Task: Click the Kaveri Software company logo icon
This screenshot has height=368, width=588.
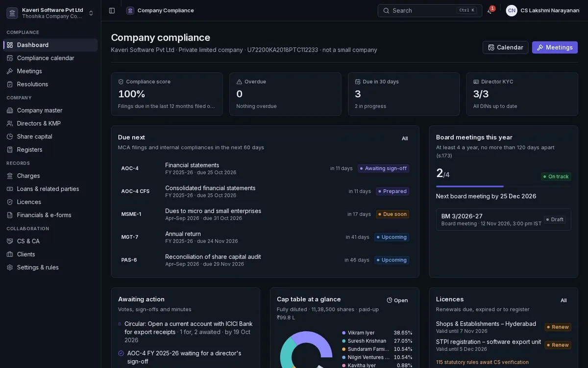Action: [x=12, y=13]
